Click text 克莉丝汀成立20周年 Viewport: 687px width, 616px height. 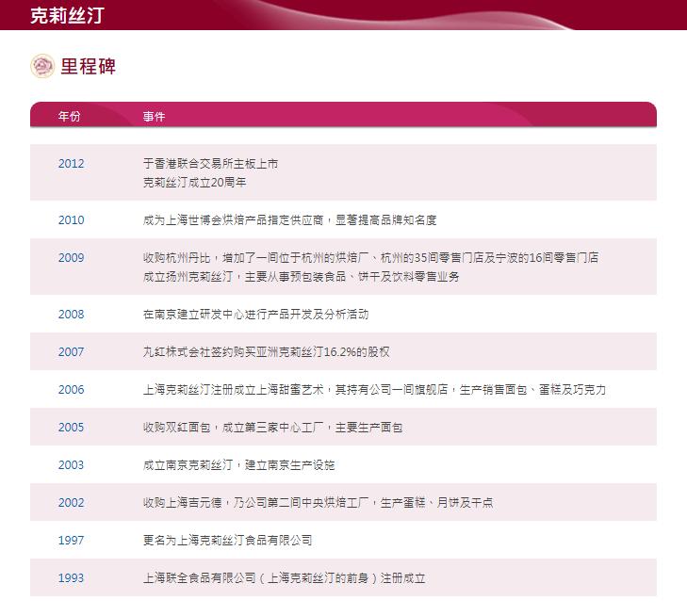pos(194,182)
